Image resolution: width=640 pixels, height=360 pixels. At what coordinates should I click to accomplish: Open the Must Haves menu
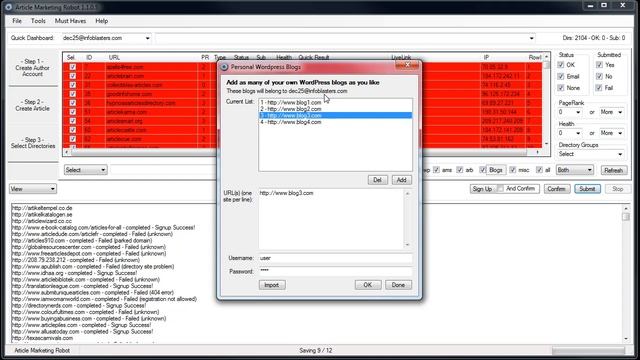(70, 21)
